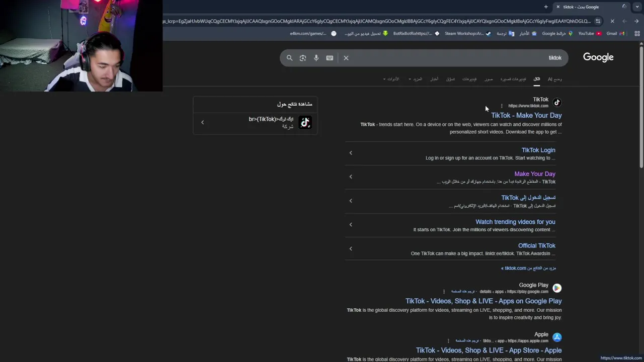This screenshot has height=362, width=644.
Task: Open the on-screen keyboard icon
Action: click(330, 58)
